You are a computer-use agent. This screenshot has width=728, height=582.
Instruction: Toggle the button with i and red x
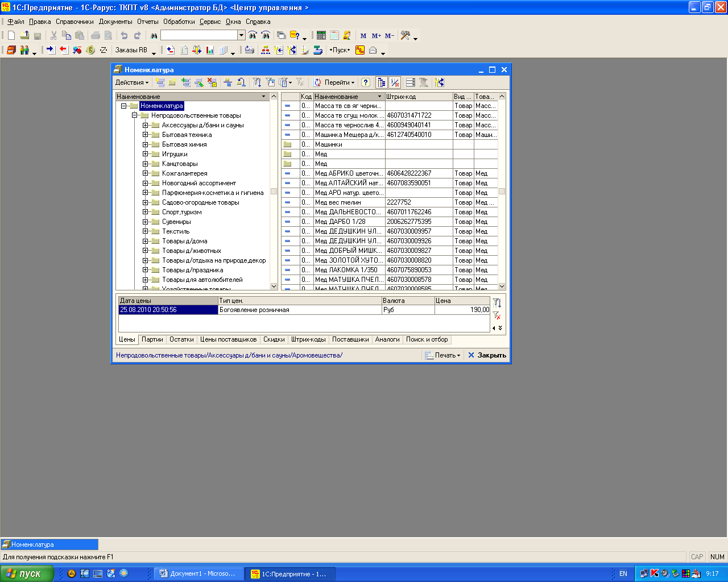[395, 82]
